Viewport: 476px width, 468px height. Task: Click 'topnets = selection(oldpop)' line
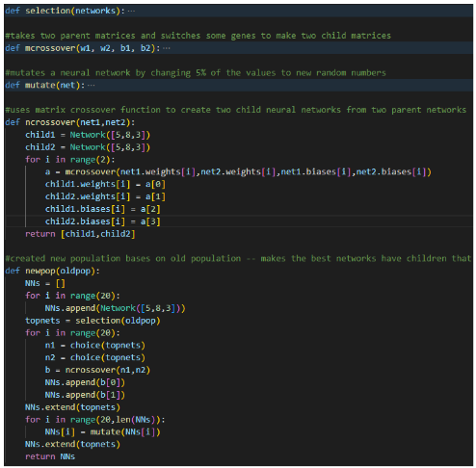[93, 321]
